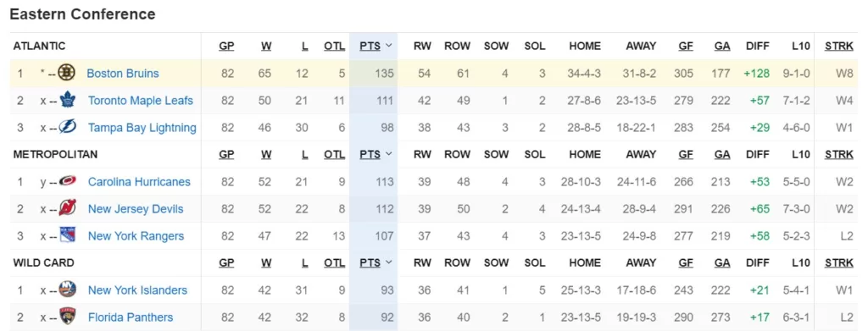This screenshot has height=331, width=868.
Task: Sort Atlantic table by GP column
Action: pyautogui.click(x=226, y=47)
